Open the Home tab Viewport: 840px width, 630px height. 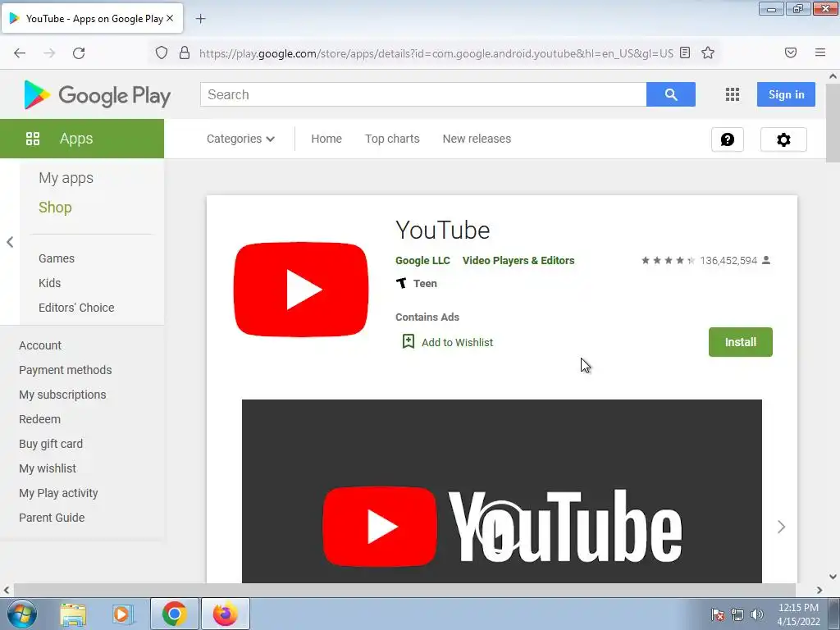pyautogui.click(x=326, y=139)
